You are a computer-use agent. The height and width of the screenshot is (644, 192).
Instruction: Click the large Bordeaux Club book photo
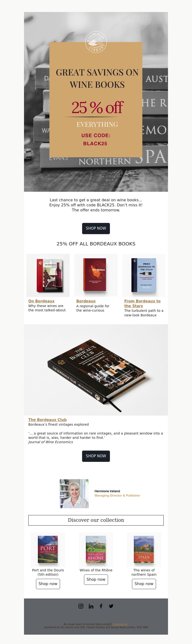(x=96, y=370)
